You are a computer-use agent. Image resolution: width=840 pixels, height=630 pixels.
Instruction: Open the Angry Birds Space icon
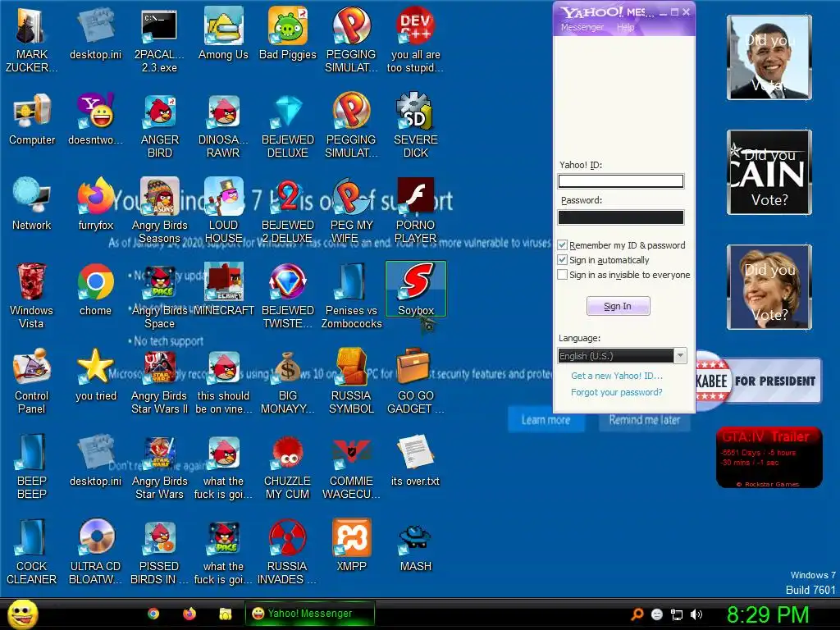tap(160, 295)
